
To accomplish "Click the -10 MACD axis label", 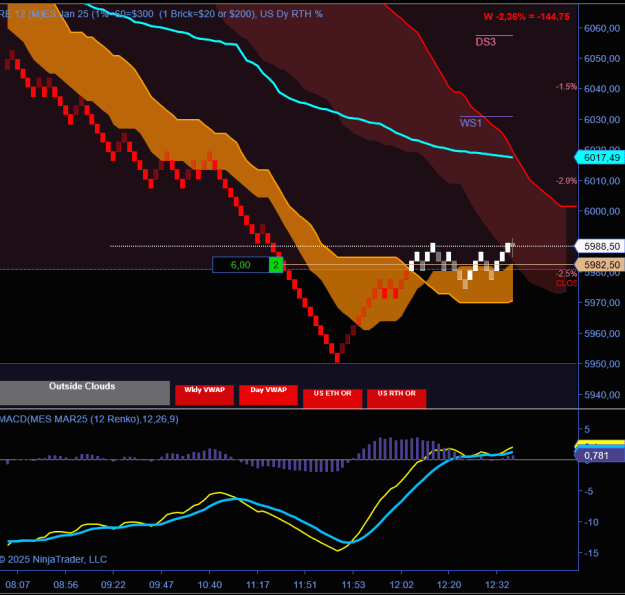I will tap(591, 522).
